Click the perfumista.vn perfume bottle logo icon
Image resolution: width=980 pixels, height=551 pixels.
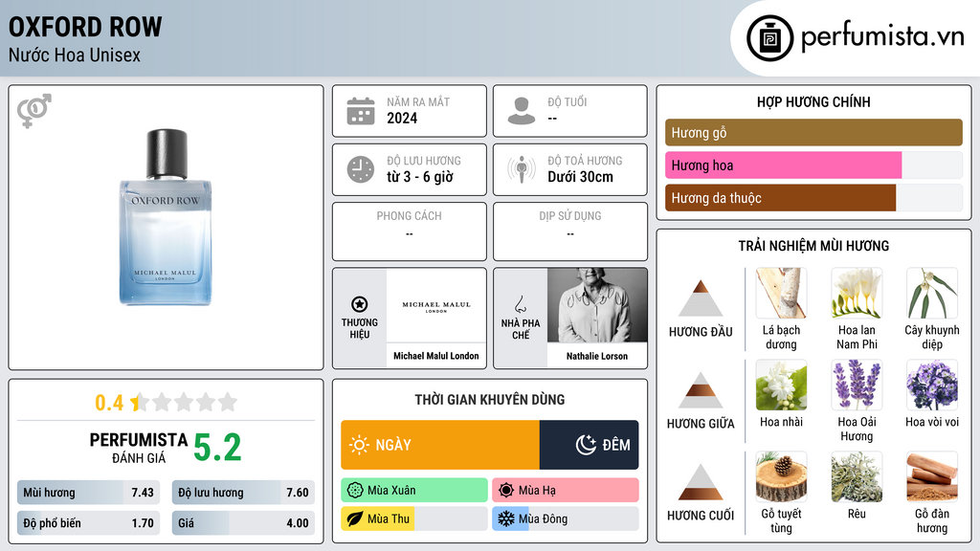pyautogui.click(x=769, y=38)
